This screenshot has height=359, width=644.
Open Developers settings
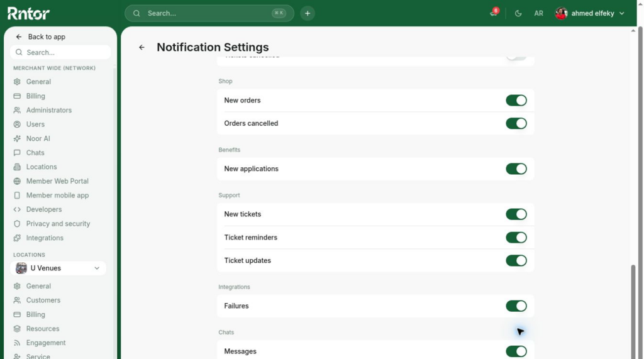click(44, 209)
